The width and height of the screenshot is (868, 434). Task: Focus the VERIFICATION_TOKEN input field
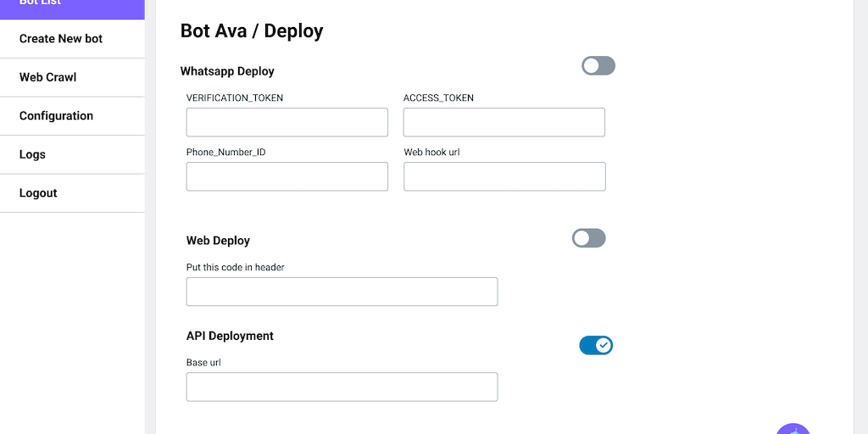point(287,122)
